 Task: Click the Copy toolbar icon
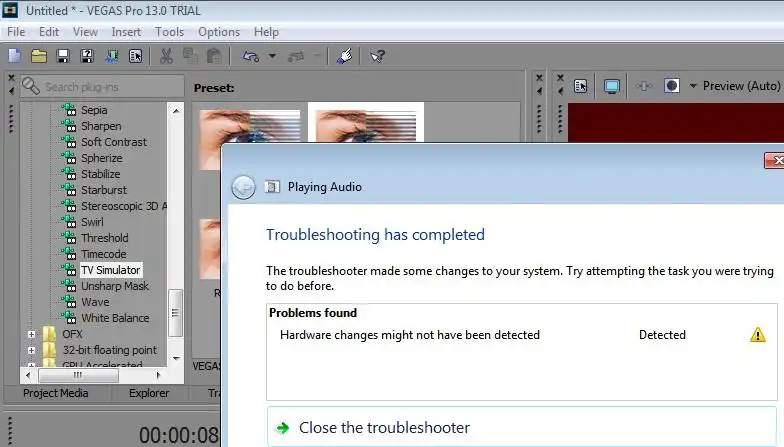click(190, 56)
